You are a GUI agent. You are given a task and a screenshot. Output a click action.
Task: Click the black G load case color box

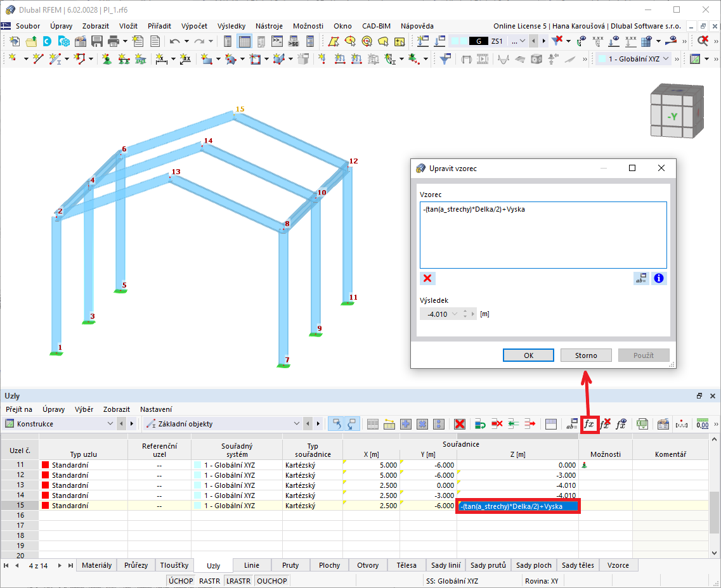(479, 41)
